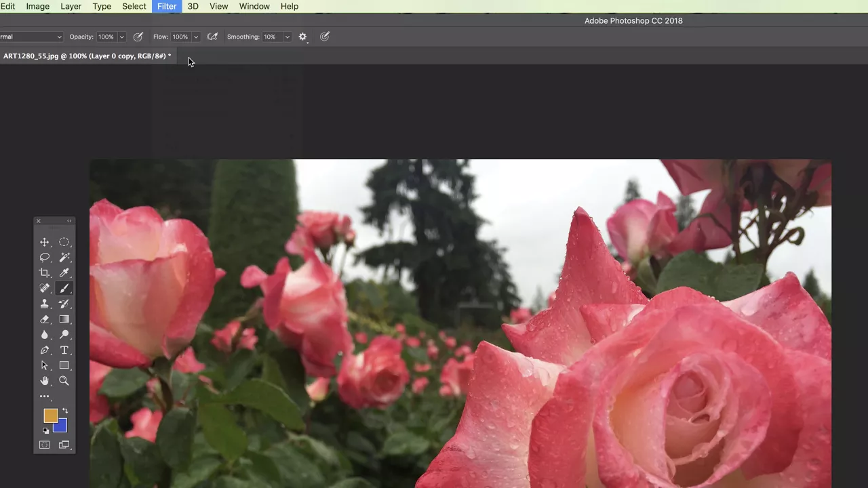
Task: Select the Eyedropper tool
Action: 64,273
